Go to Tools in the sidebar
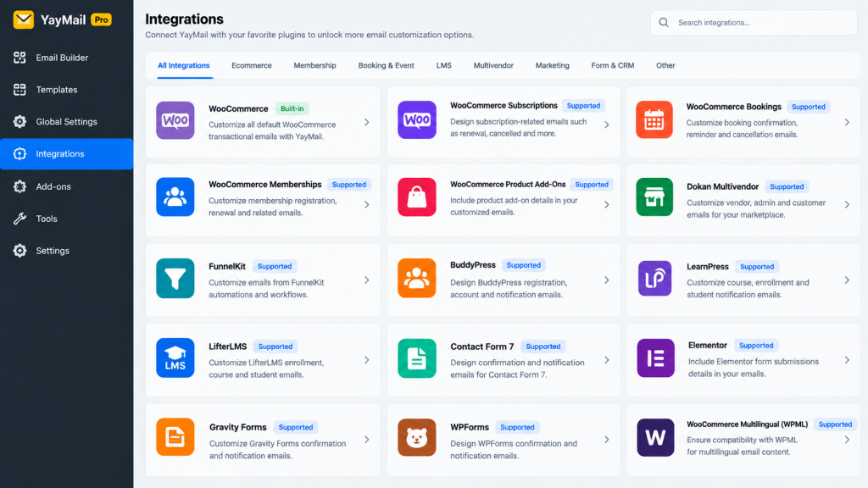The image size is (868, 488). click(66, 219)
